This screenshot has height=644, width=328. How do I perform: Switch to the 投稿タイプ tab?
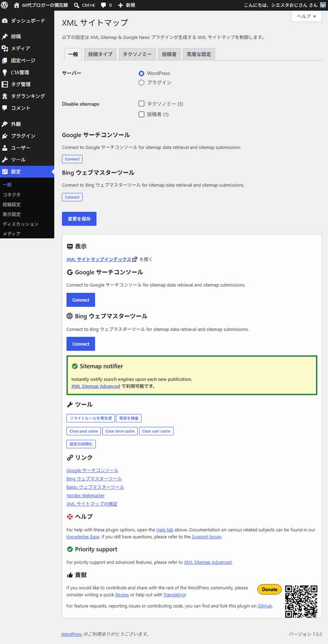coord(100,54)
